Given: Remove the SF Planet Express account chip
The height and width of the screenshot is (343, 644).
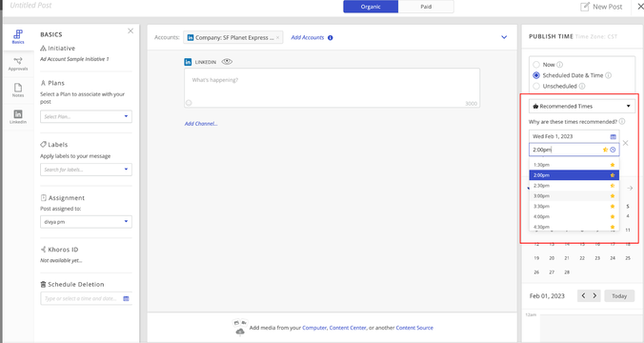Looking at the screenshot, I should 277,37.
